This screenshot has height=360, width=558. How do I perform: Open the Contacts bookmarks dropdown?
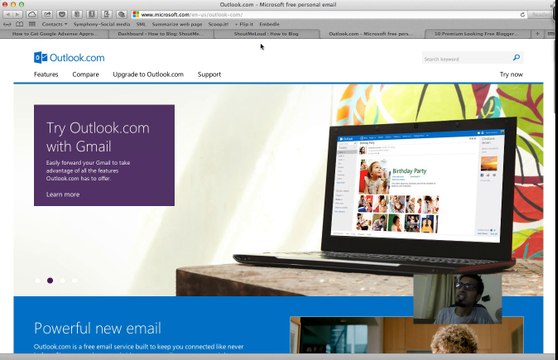[54, 24]
